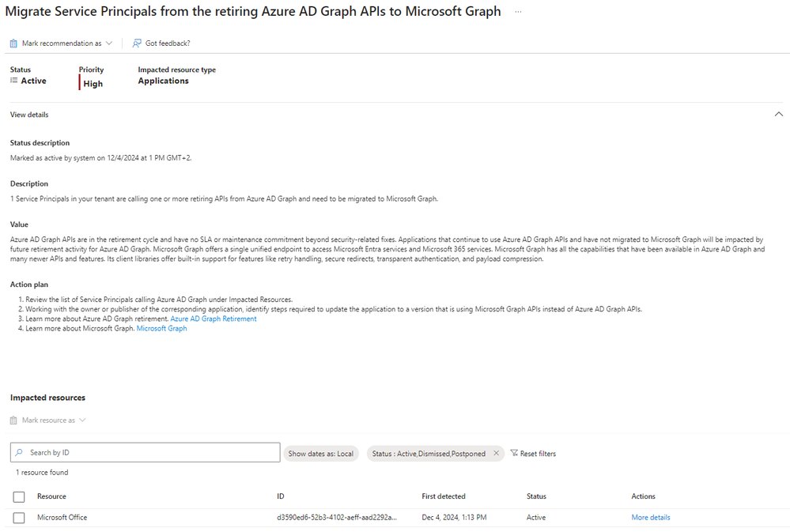Viewport: 790px width, 532px height.
Task: Sort by the ID column header
Action: [x=281, y=496]
